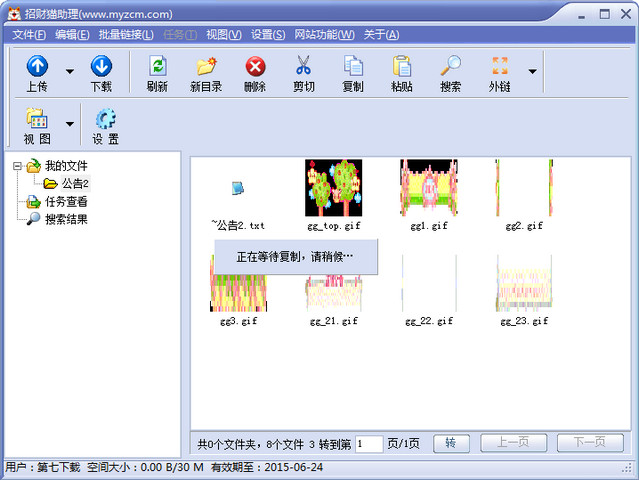Click the 粘贴 paste icon
The height and width of the screenshot is (480, 639).
click(402, 66)
